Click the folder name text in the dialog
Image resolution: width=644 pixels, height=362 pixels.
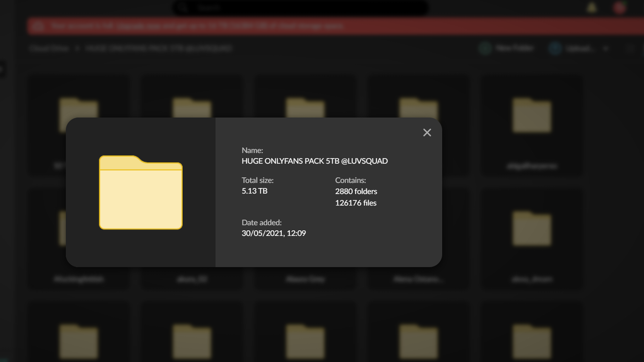click(315, 161)
